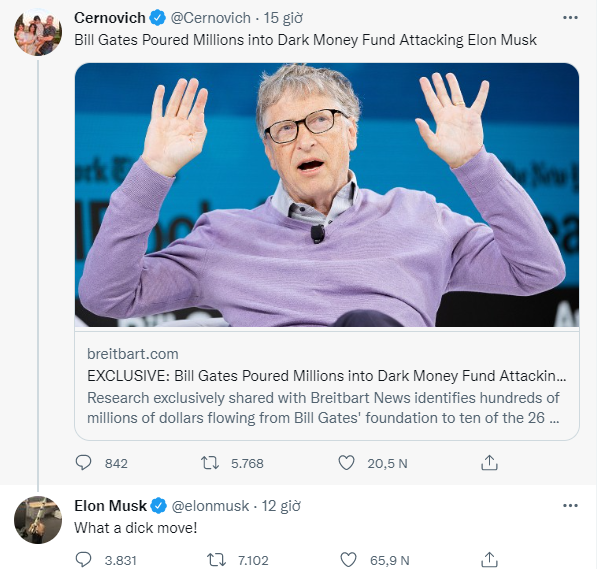Reply to Cernovich's tweet
Viewport: 608px width, 569px height.
click(x=84, y=463)
